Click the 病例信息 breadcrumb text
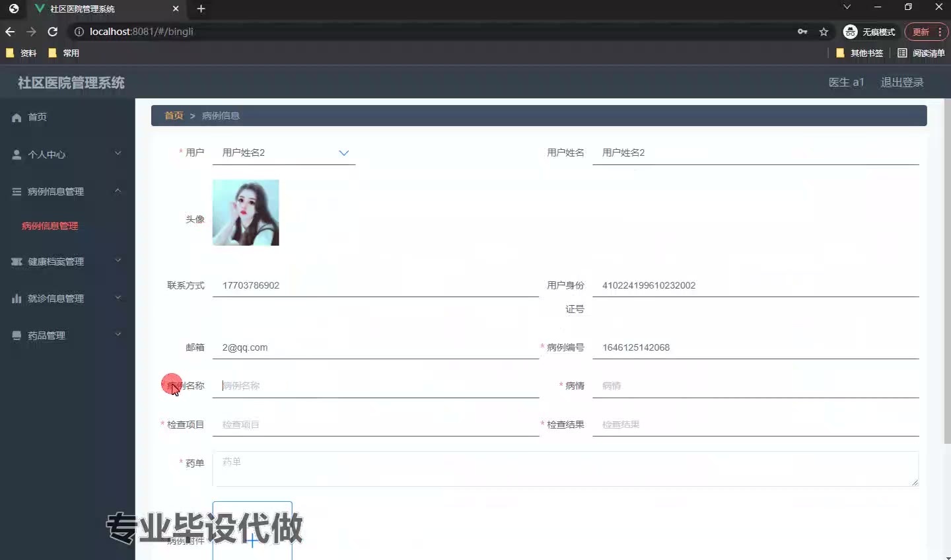This screenshot has width=951, height=560. [x=221, y=116]
